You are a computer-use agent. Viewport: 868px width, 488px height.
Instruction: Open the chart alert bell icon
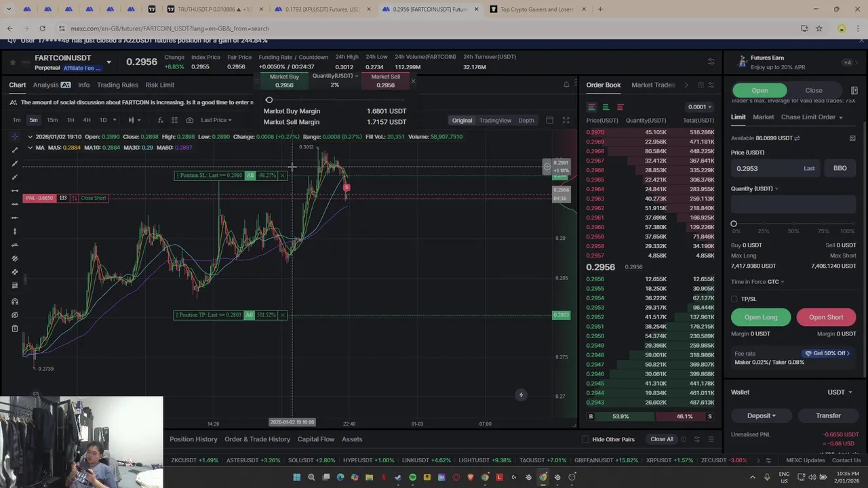pyautogui.click(x=566, y=85)
